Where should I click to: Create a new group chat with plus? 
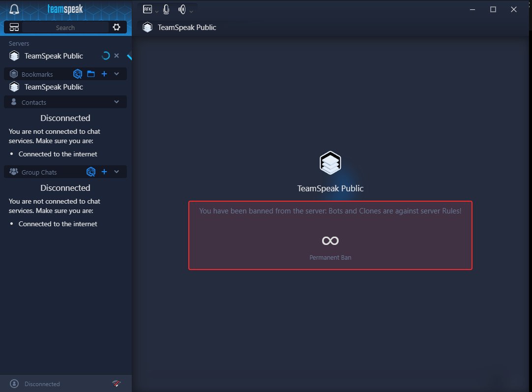(104, 172)
